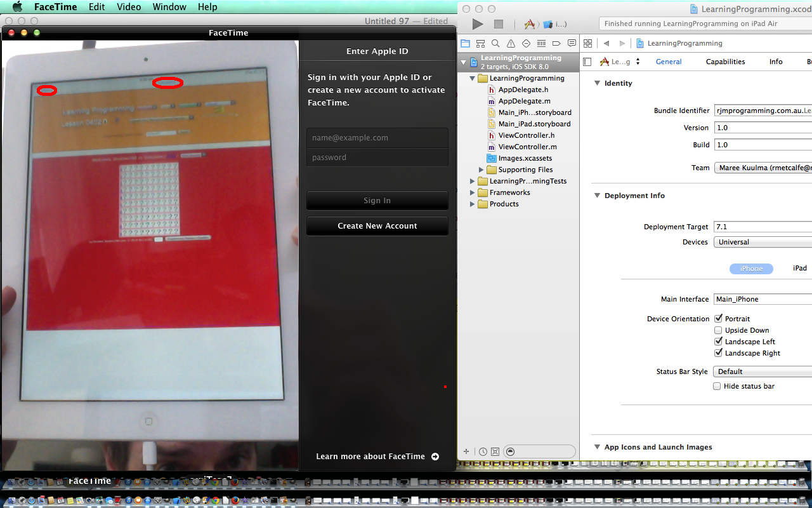
Task: Stop the running app in Xcode
Action: 499,24
